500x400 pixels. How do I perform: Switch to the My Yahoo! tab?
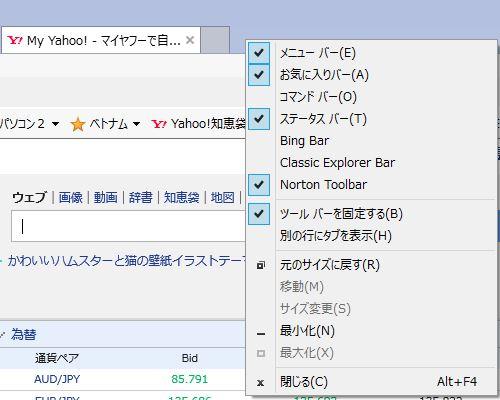tap(101, 41)
